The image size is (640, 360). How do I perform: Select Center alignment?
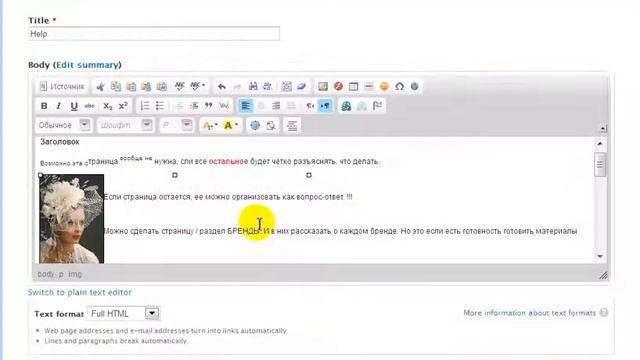[261, 106]
